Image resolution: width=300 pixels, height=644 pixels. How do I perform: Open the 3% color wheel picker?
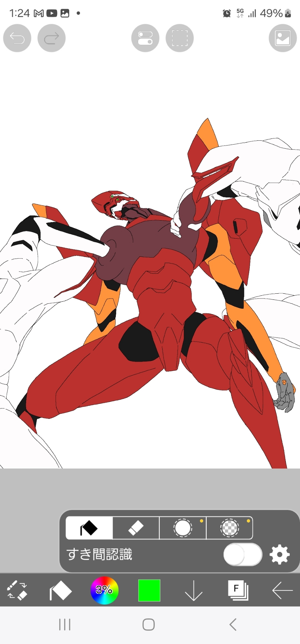click(104, 591)
